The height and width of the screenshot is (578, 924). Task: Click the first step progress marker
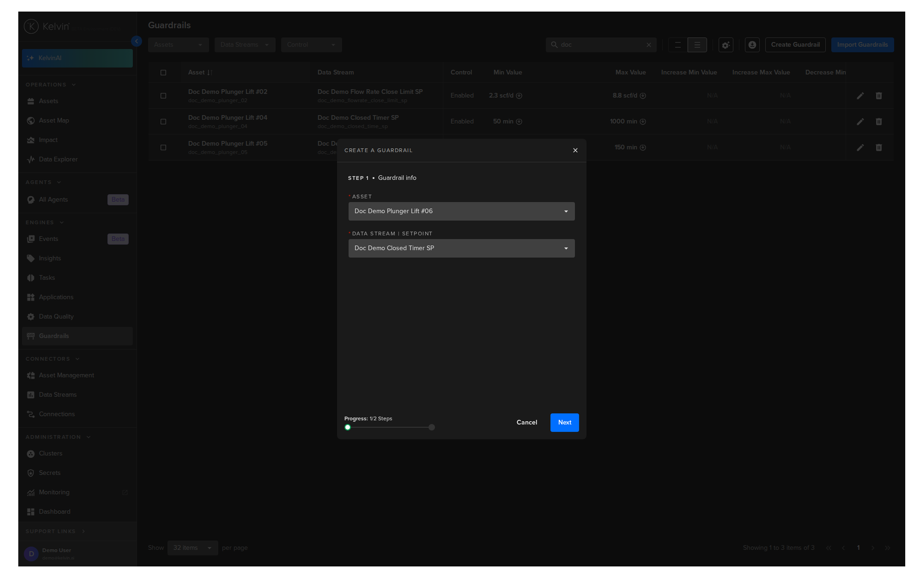coord(347,428)
